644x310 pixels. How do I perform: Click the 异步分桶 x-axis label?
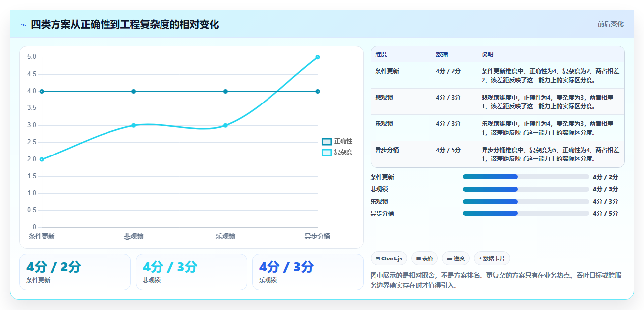pyautogui.click(x=318, y=236)
